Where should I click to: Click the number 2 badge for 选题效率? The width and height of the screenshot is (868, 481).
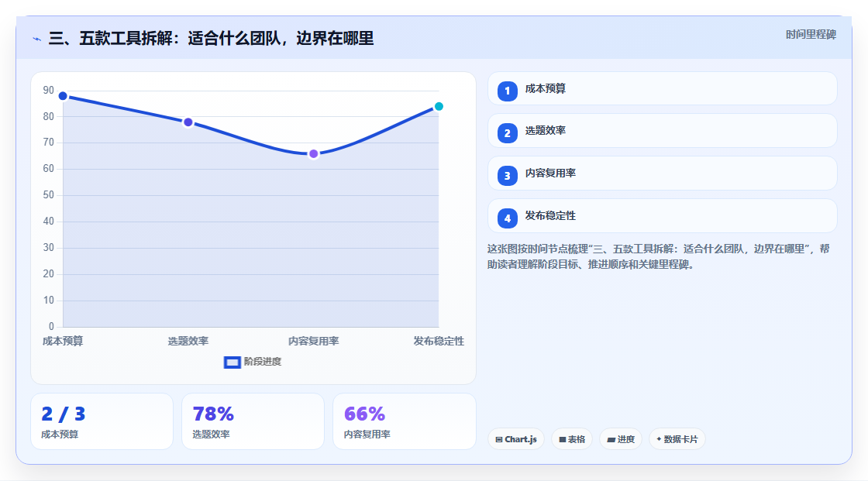click(507, 133)
